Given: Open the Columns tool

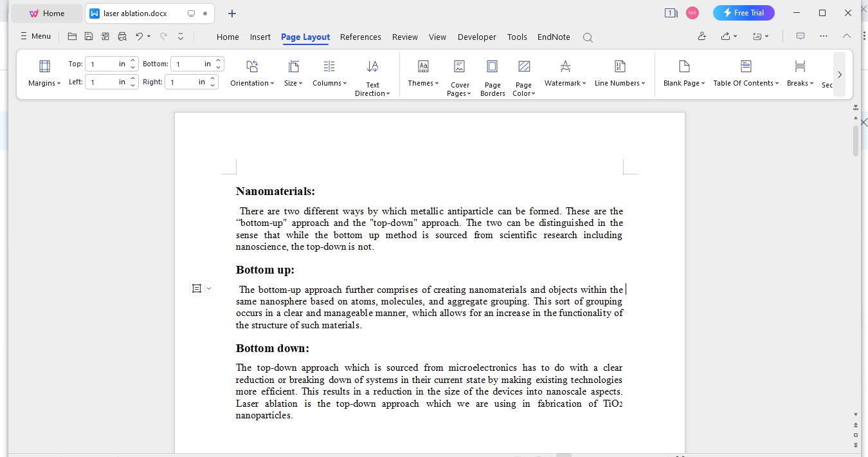Looking at the screenshot, I should tap(329, 73).
